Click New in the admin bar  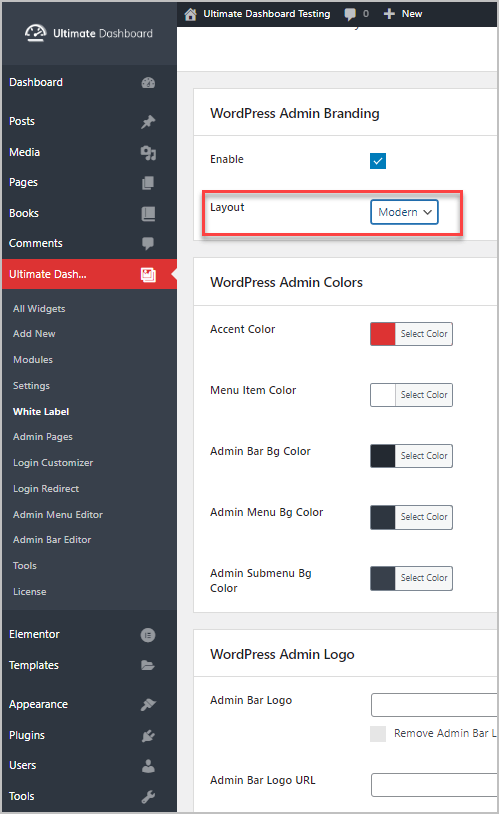(412, 14)
